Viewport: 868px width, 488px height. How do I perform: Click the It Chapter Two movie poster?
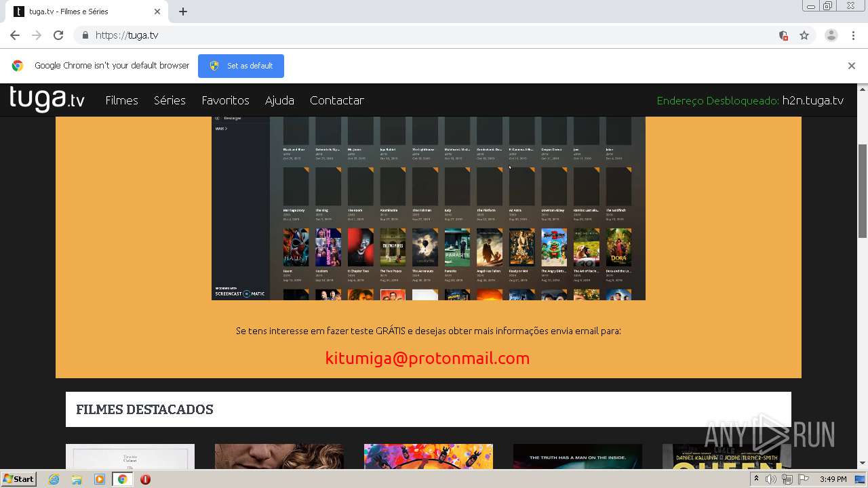(360, 247)
